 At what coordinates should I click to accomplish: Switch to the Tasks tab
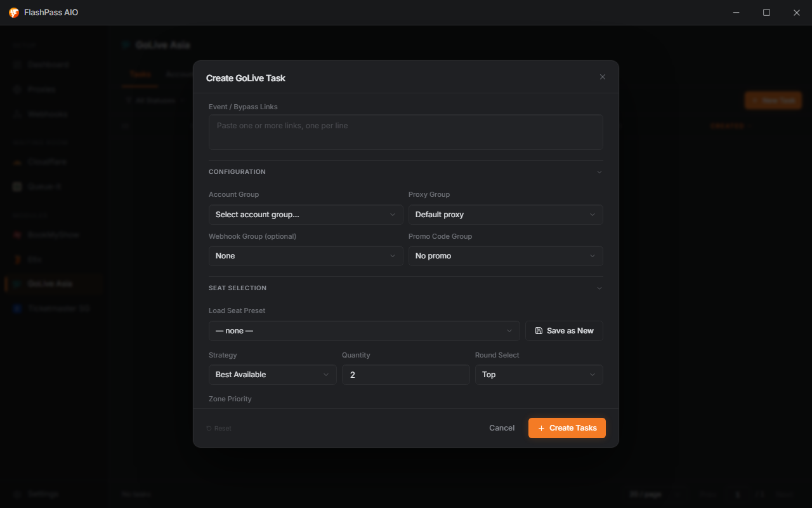pyautogui.click(x=141, y=74)
